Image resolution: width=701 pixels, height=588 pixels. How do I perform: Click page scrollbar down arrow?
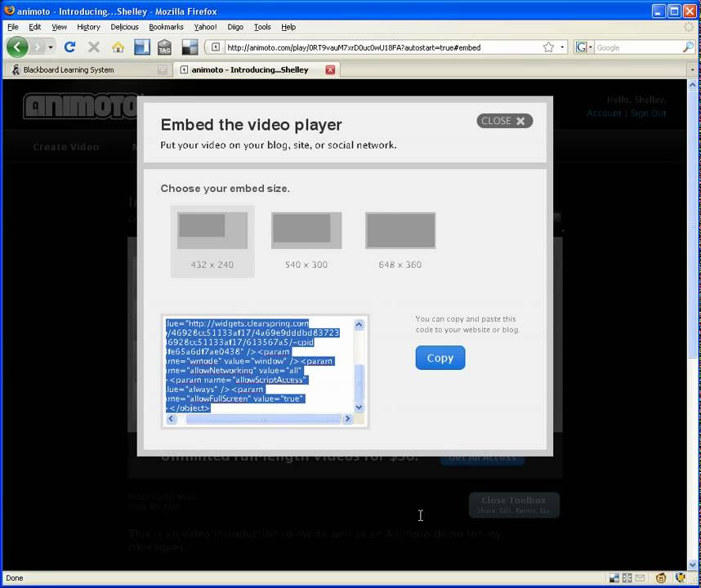(693, 565)
